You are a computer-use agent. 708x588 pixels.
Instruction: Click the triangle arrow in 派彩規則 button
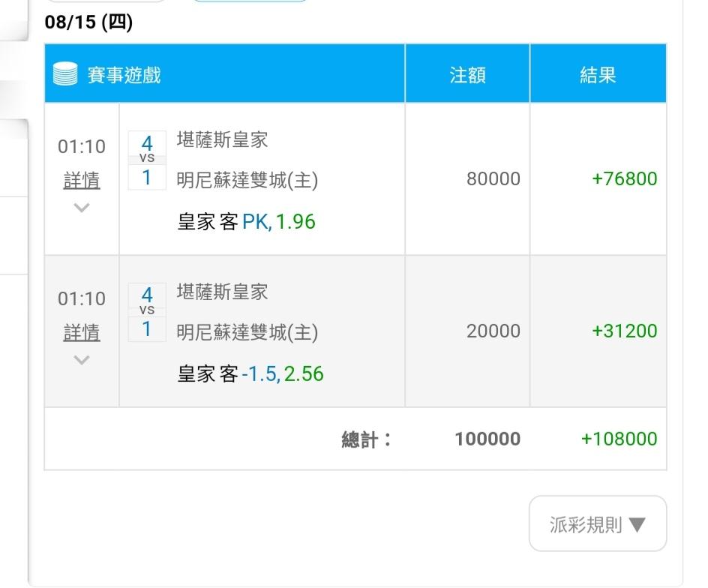[637, 525]
